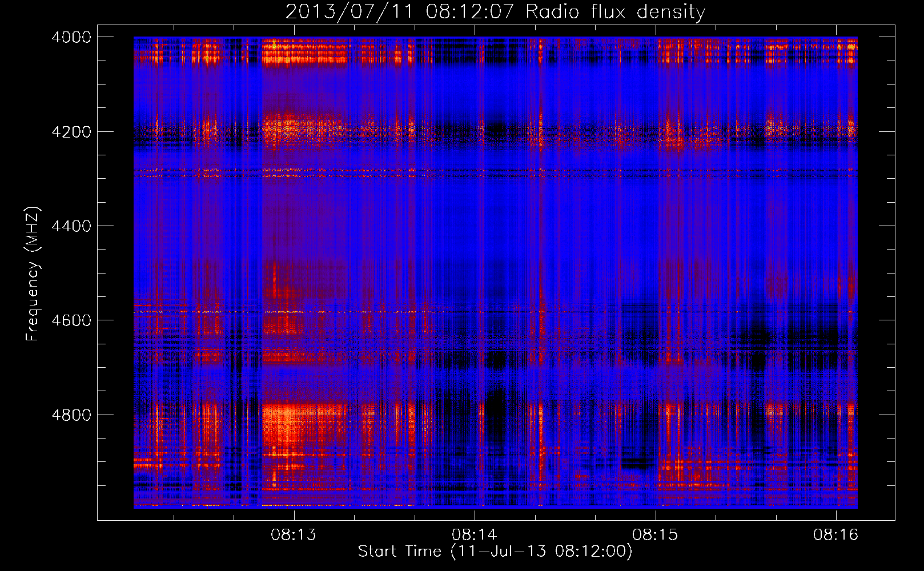Click the 08:15 time axis label
The width and height of the screenshot is (924, 571).
tap(655, 535)
